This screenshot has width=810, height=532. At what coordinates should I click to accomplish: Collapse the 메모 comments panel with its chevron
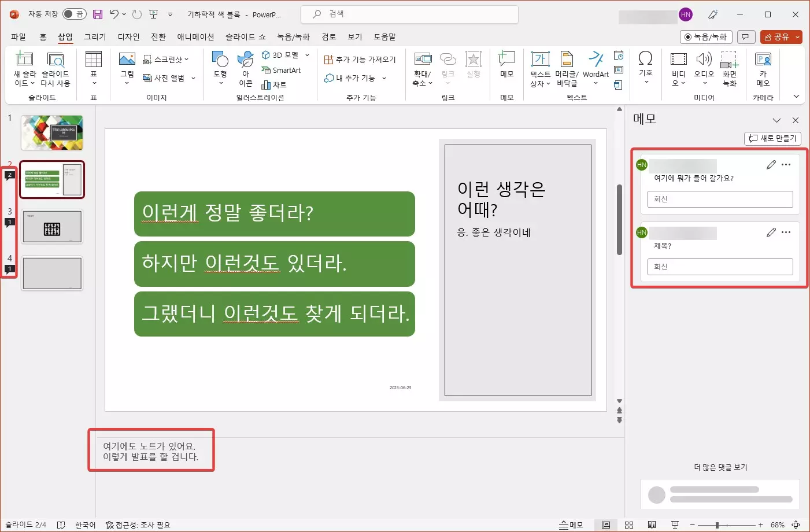point(776,120)
